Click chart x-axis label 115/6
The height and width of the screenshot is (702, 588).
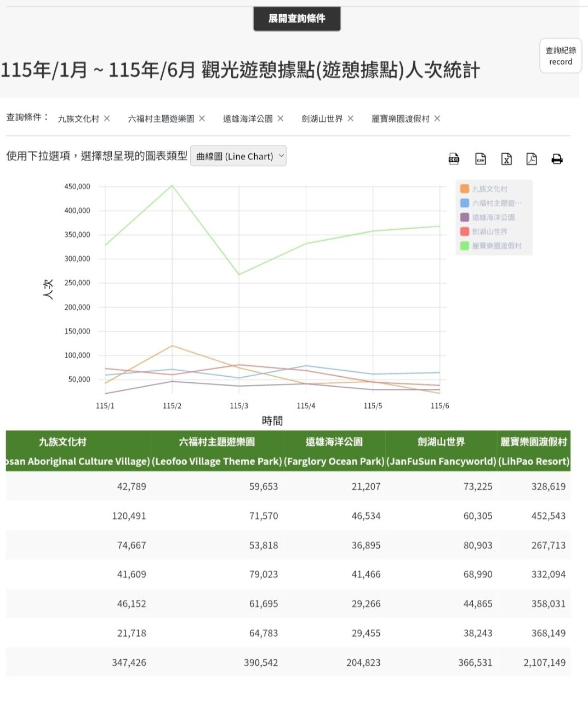tap(439, 406)
